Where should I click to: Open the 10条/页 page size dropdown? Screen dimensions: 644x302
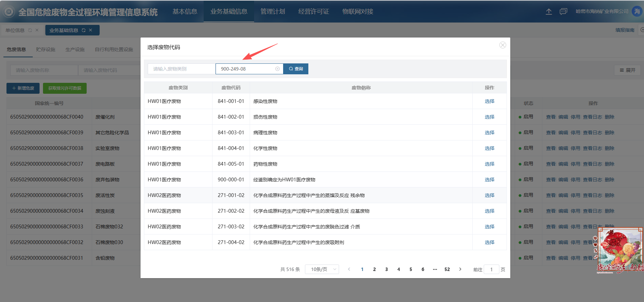click(322, 269)
